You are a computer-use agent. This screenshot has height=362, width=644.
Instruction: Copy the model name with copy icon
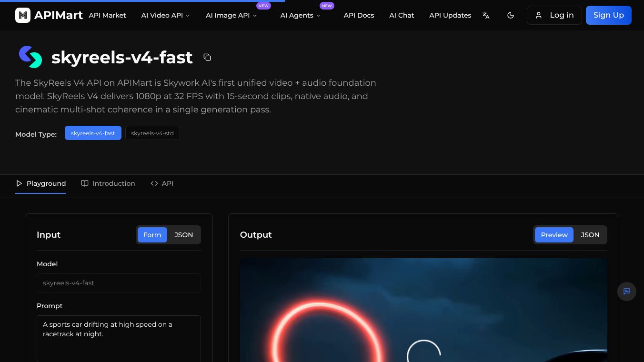207,57
